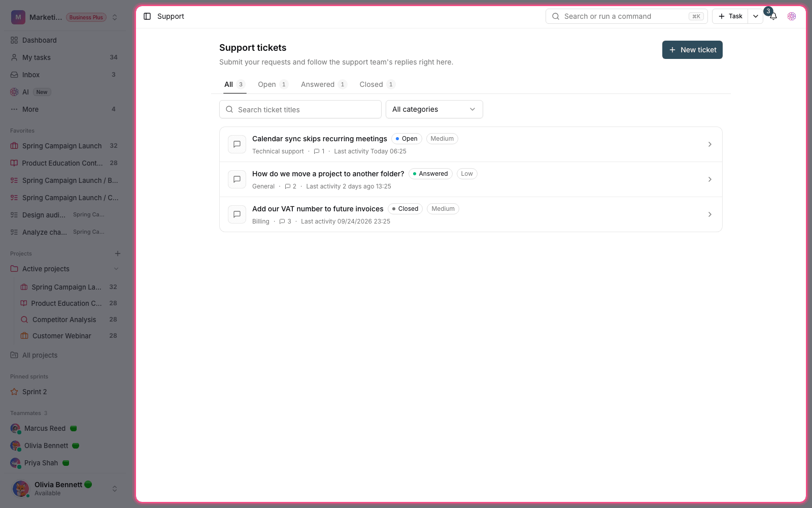Go to My tasks
The height and width of the screenshot is (508, 812).
tap(65, 57)
